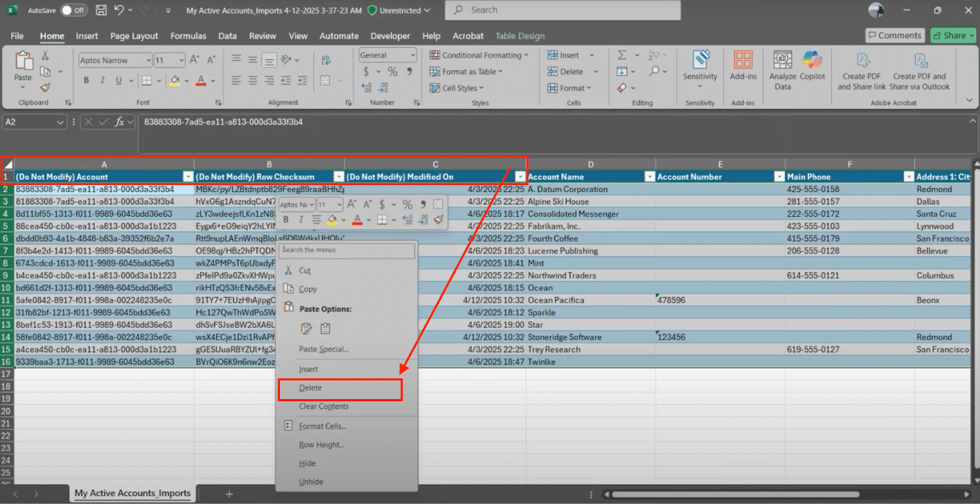Expand the General number format dropdown
Image resolution: width=980 pixels, height=504 pixels.
click(413, 55)
